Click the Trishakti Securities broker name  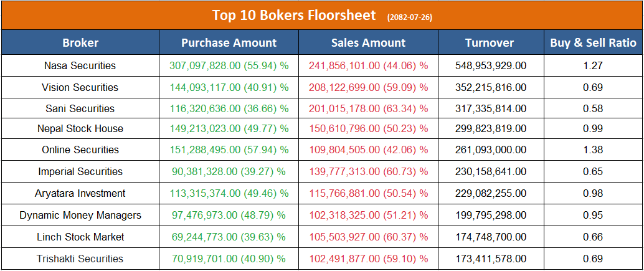(80, 259)
